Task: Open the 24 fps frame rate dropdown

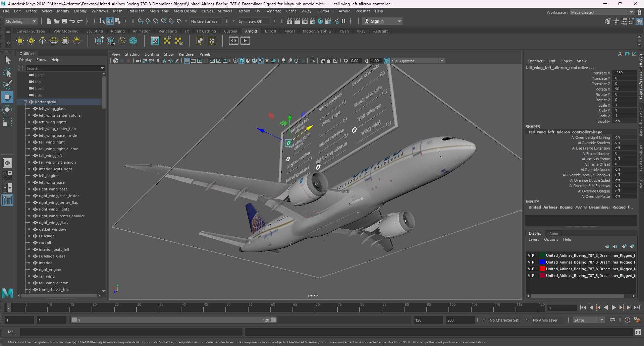Action: pyautogui.click(x=589, y=320)
